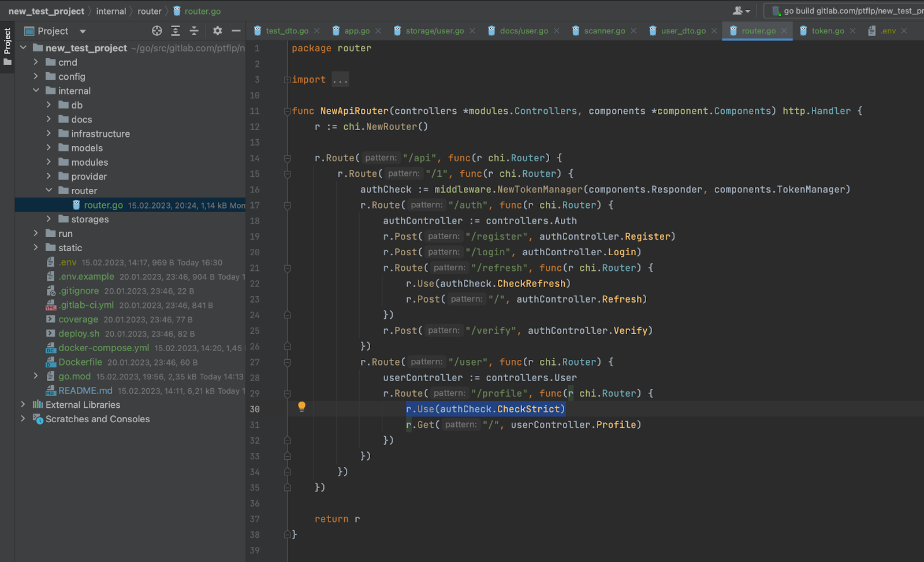The height and width of the screenshot is (562, 924).
Task: Open docker-compose.yml in the project tree
Action: [103, 348]
